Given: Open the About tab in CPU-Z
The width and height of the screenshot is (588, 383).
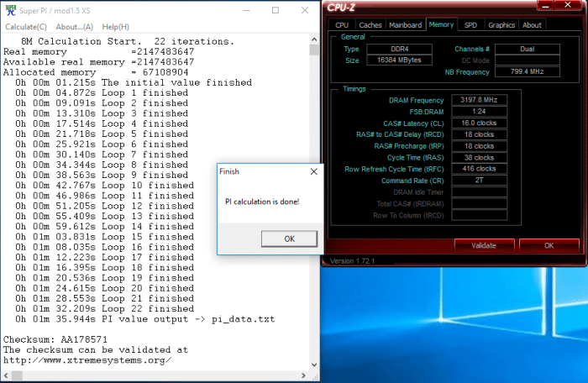Looking at the screenshot, I should point(532,25).
